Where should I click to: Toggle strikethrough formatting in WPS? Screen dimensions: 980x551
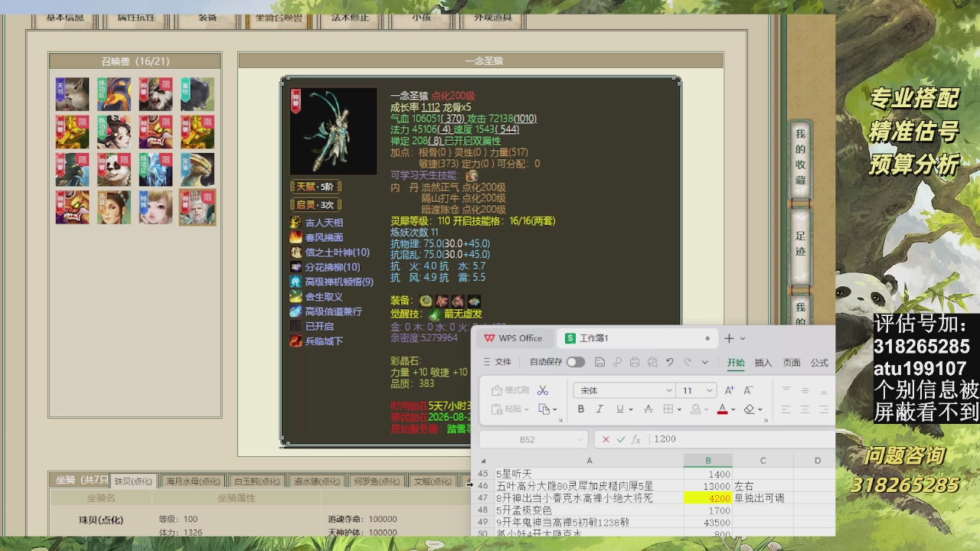point(648,409)
